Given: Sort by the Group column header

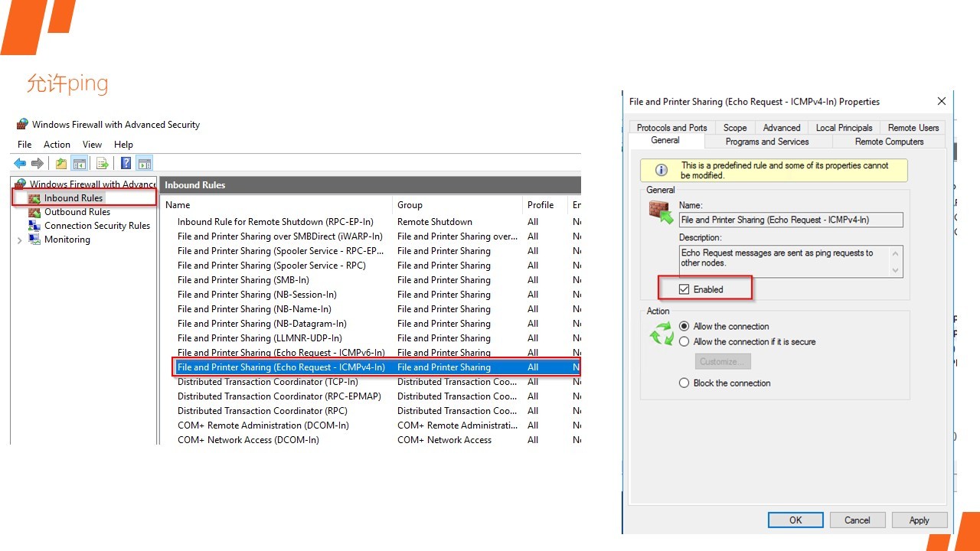Looking at the screenshot, I should (x=458, y=205).
